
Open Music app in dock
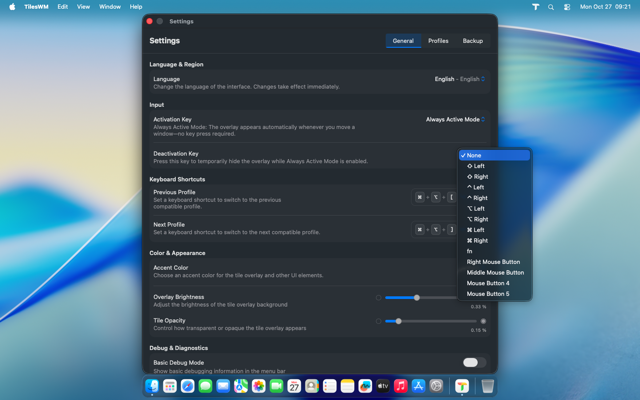[x=401, y=386]
